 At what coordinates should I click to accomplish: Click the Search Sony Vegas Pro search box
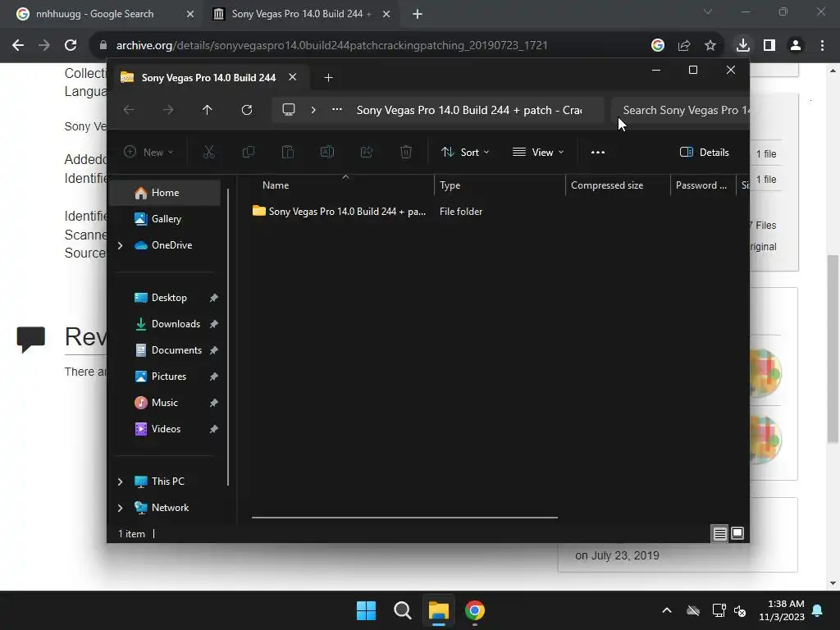click(x=680, y=111)
